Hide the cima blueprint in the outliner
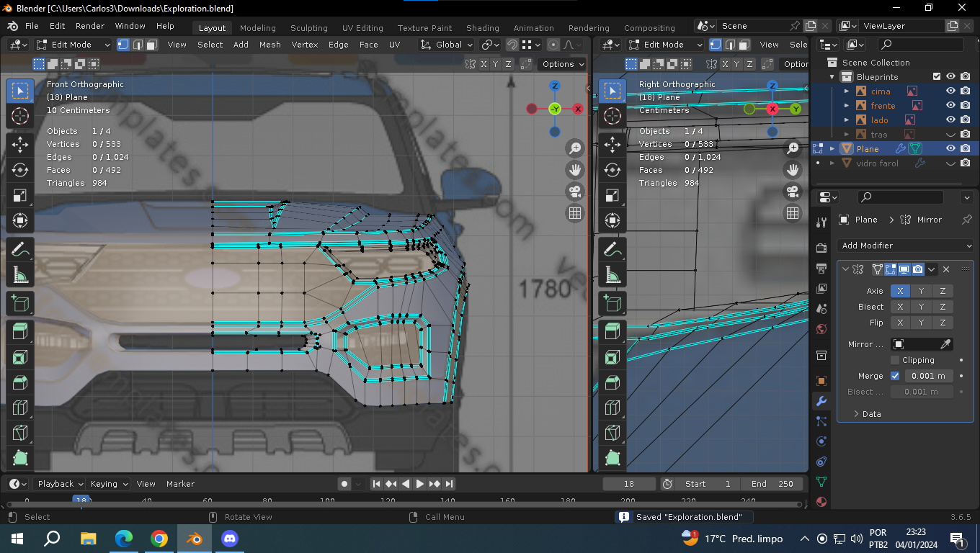The height and width of the screenshot is (553, 980). 950,91
